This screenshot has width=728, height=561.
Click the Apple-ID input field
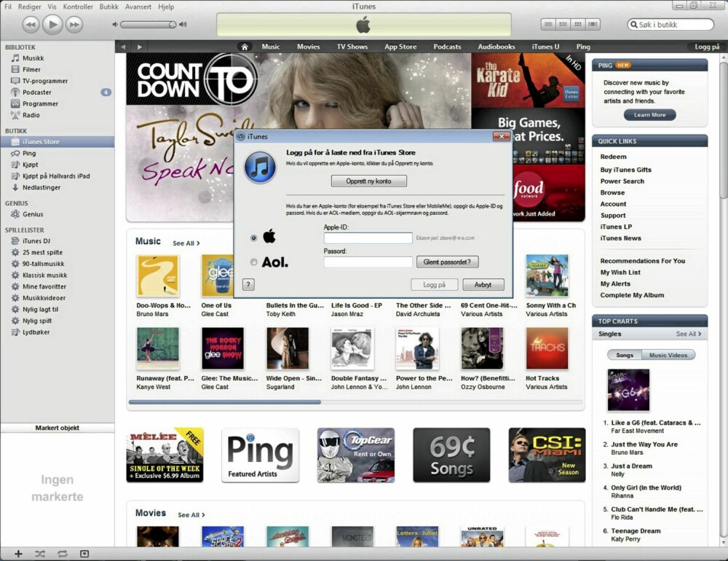point(368,238)
